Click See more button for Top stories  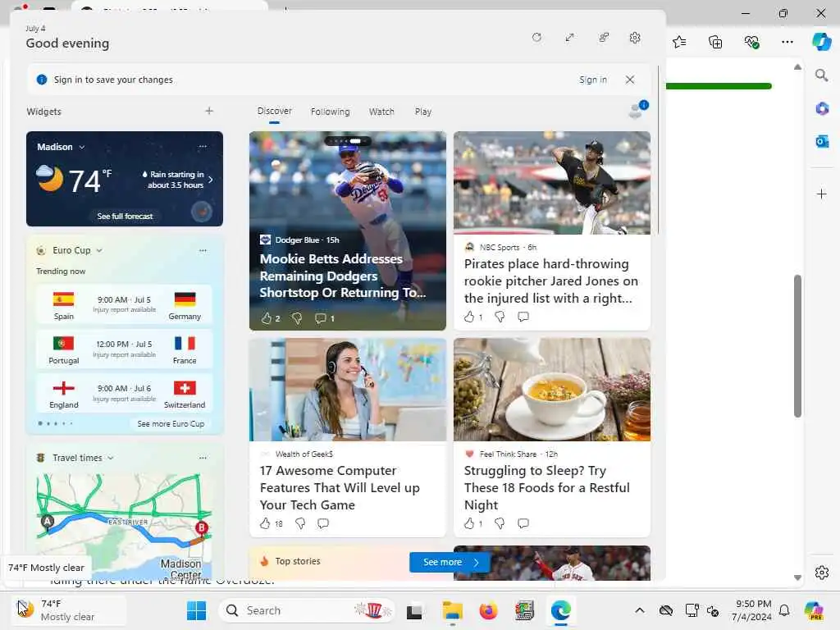click(x=449, y=562)
